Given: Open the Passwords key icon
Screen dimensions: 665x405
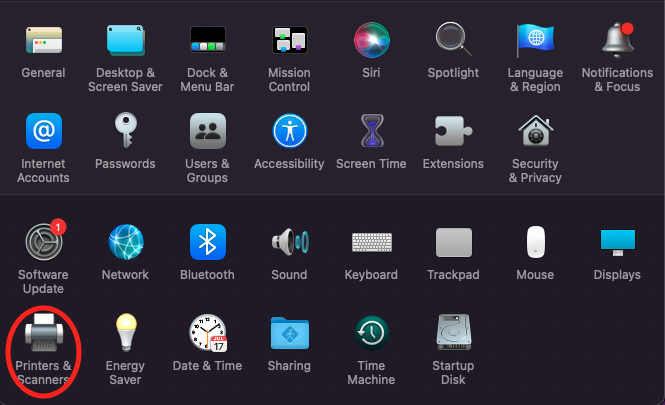Looking at the screenshot, I should point(126,130).
